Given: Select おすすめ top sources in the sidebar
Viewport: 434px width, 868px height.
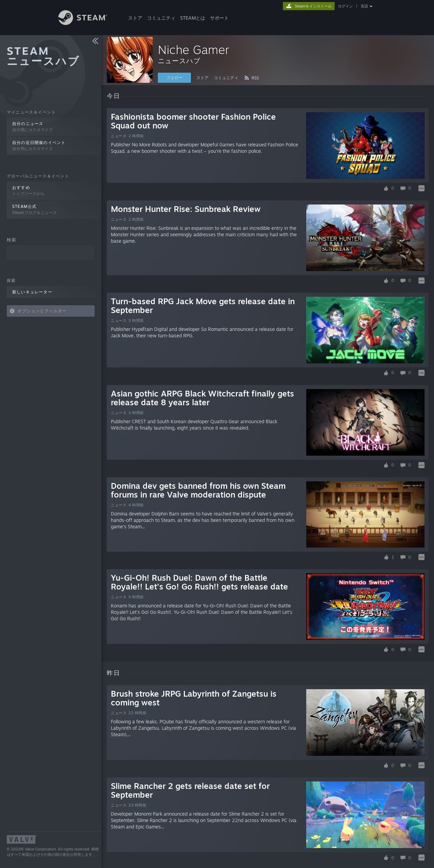Looking at the screenshot, I should pos(54,191).
